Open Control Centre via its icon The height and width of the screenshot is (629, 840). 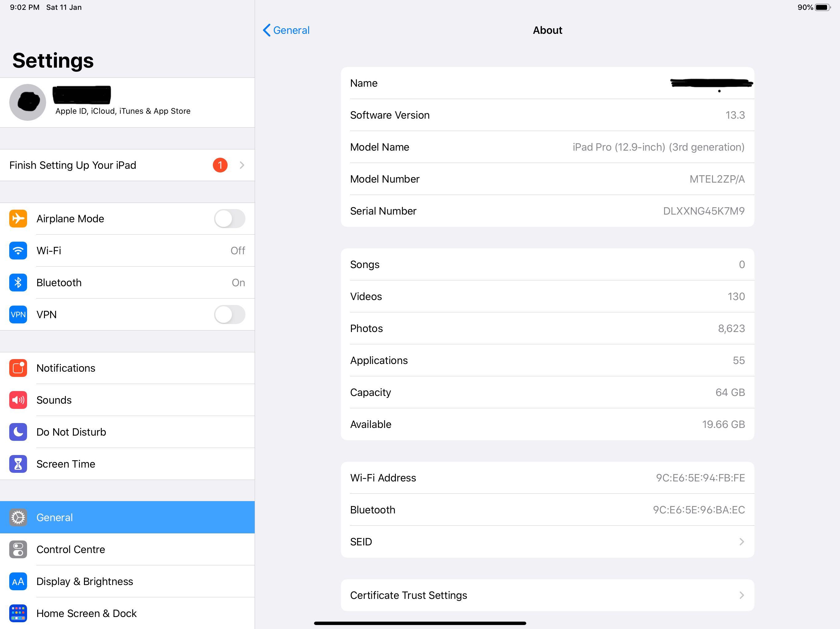pyautogui.click(x=18, y=549)
